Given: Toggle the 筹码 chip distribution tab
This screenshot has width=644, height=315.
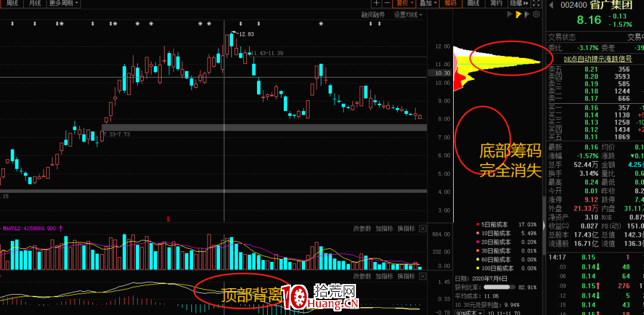Looking at the screenshot, I should click(450, 4).
